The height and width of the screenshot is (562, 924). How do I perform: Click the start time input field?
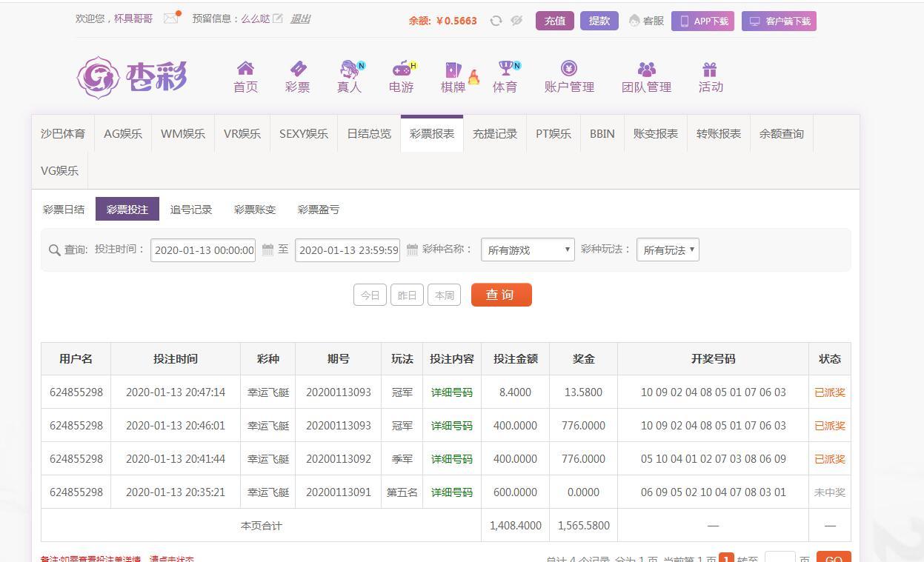tap(203, 250)
